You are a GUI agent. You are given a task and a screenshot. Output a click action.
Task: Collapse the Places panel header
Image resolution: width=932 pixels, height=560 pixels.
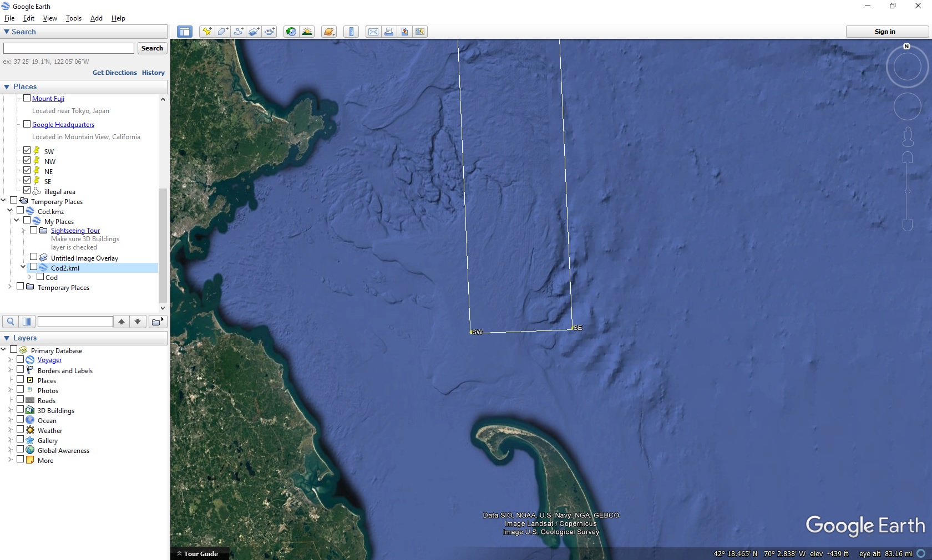click(x=7, y=87)
